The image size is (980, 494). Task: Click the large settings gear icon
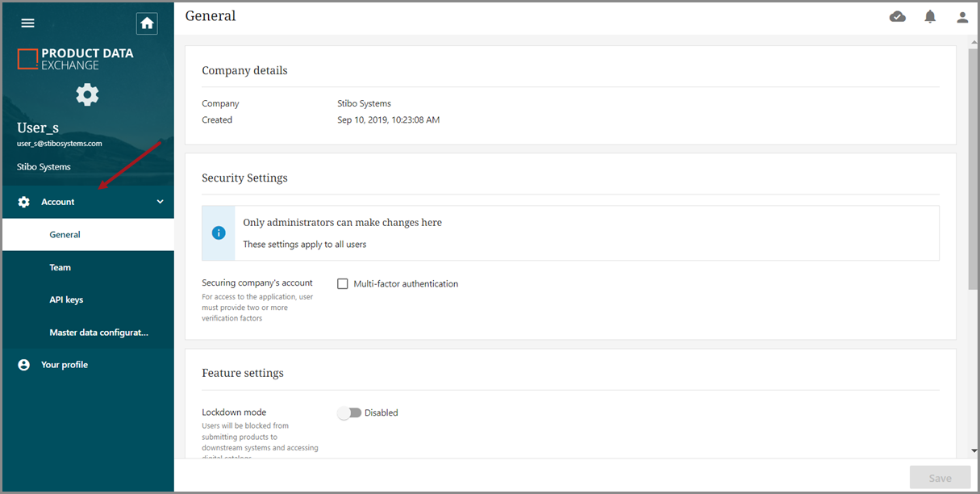(x=87, y=95)
